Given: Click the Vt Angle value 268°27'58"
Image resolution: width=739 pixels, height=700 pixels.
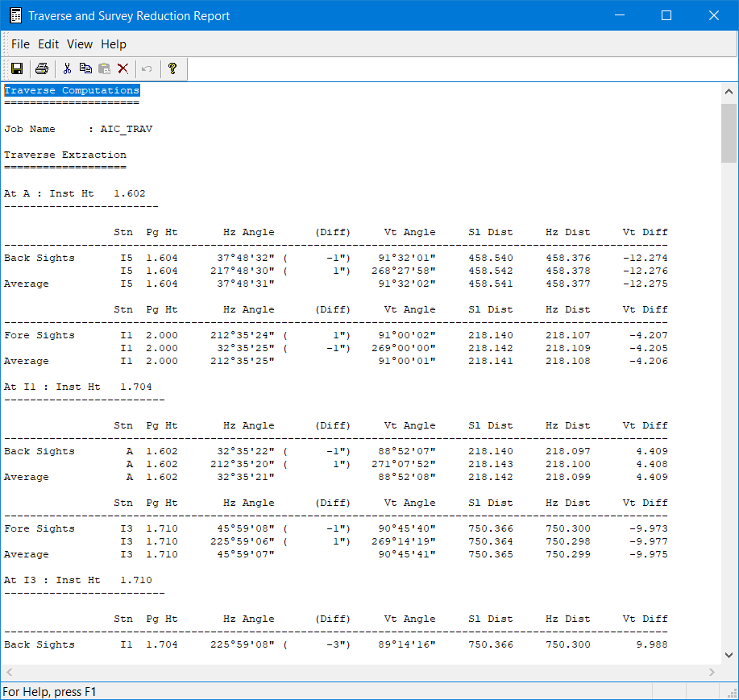Looking at the screenshot, I should 404,271.
